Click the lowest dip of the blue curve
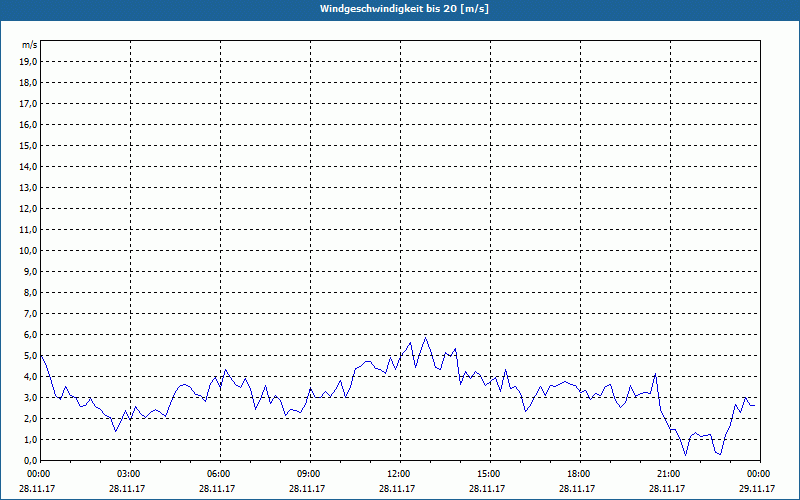Image resolution: width=800 pixels, height=500 pixels. point(686,456)
